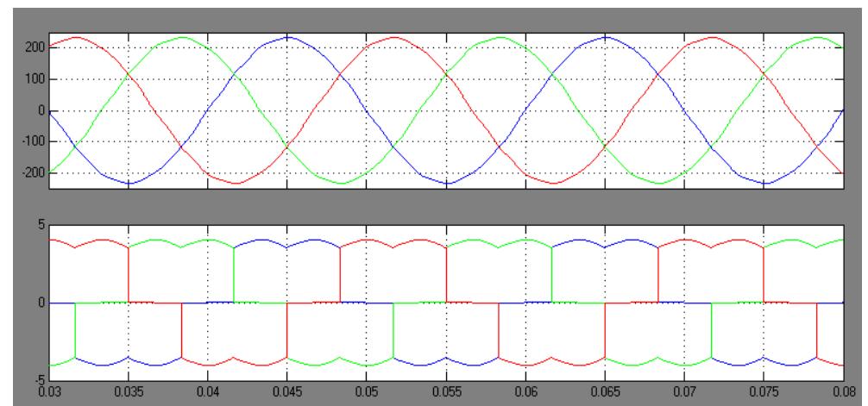Click the 100 label on upper plot
This screenshot has width=868, height=406.
point(35,79)
